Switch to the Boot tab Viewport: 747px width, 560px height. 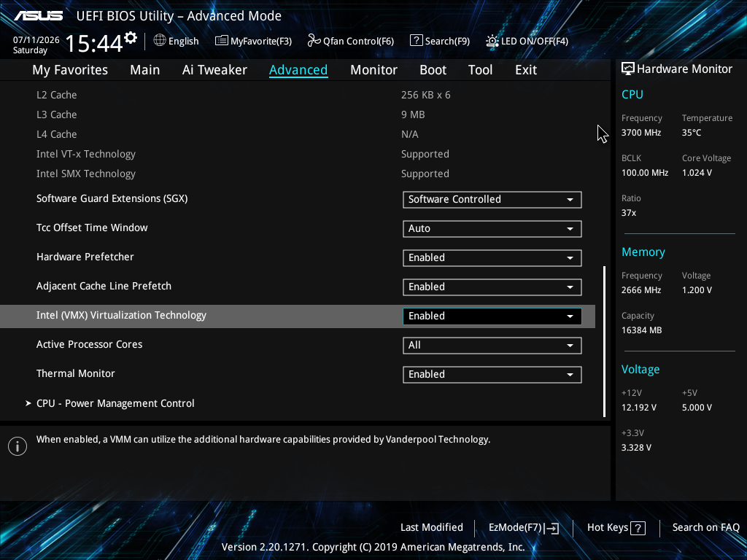click(x=433, y=70)
